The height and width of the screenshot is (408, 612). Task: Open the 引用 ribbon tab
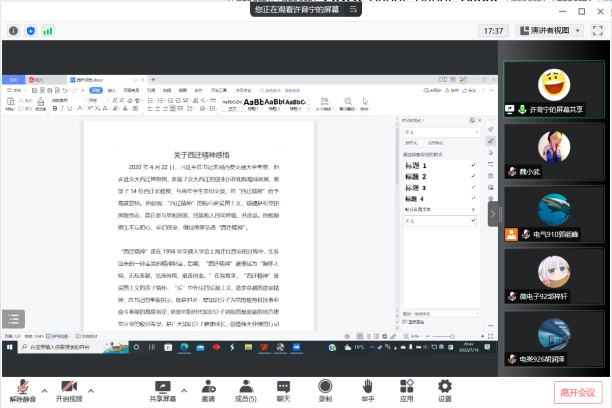(151, 90)
